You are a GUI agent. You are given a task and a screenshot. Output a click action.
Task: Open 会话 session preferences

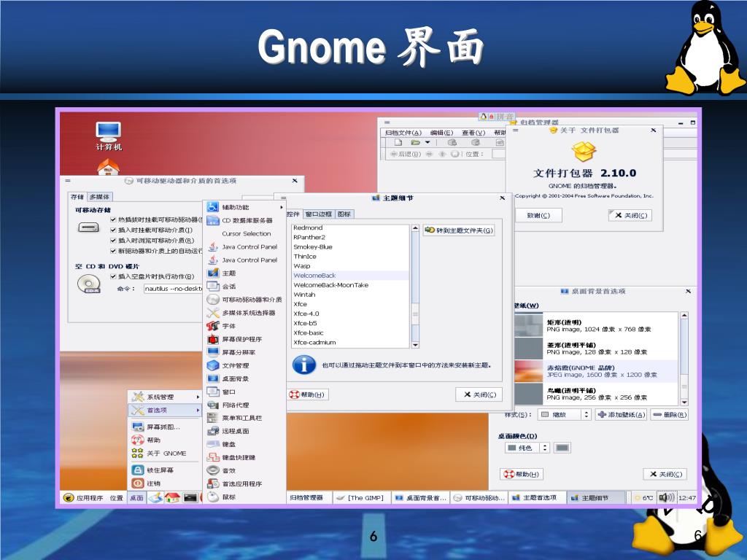(x=244, y=286)
